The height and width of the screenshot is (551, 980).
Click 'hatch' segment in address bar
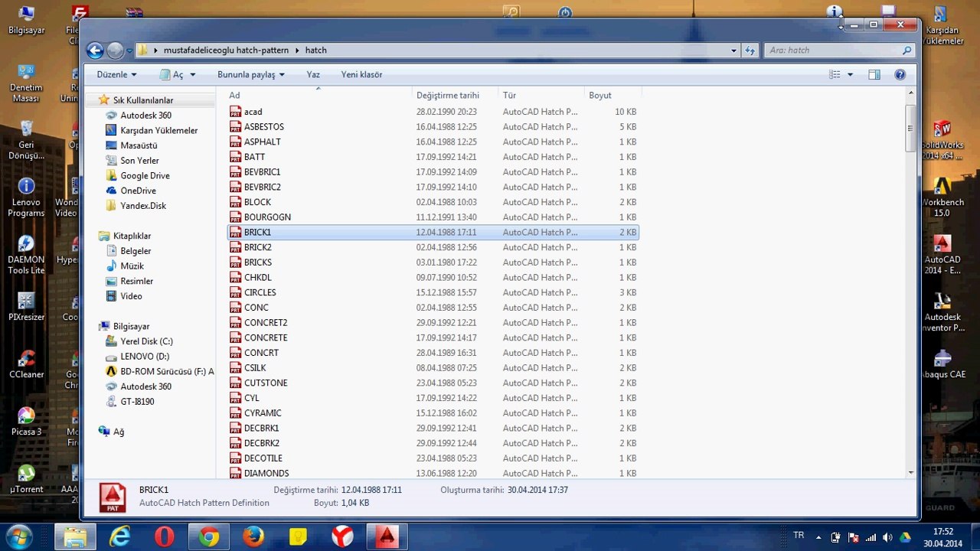click(316, 51)
